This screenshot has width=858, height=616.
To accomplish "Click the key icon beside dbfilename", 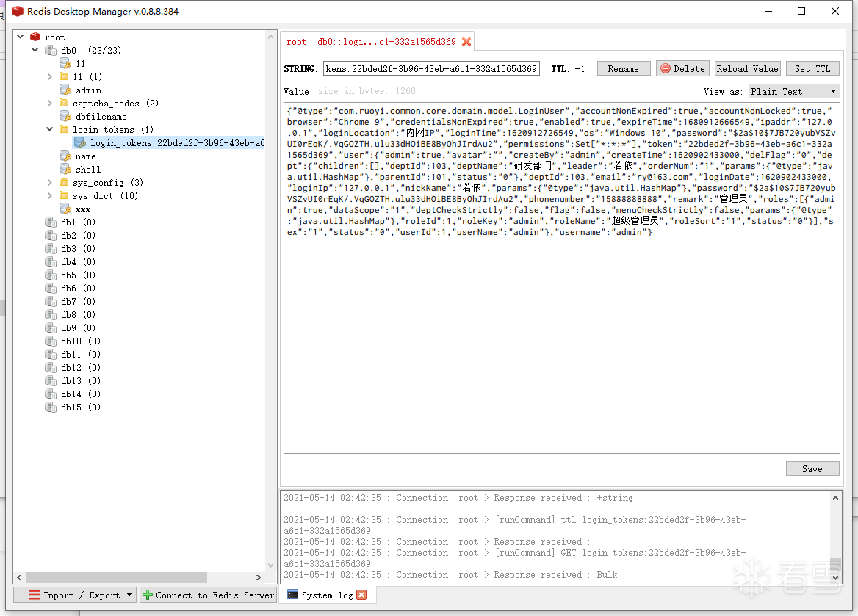I will coord(65,116).
